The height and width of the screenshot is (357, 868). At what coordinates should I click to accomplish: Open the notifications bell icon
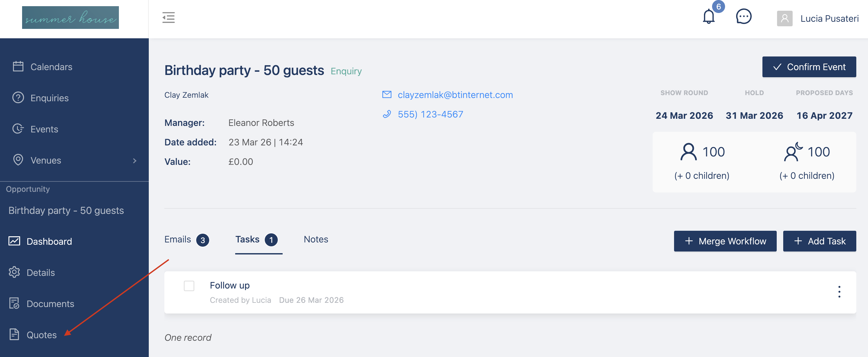[x=708, y=17]
